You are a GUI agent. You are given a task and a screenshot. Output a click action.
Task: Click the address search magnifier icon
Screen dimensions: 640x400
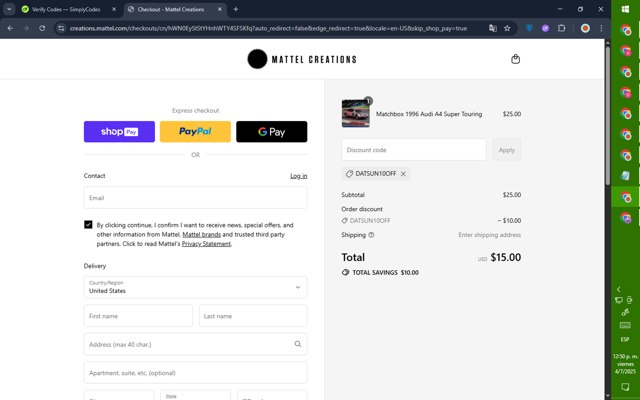point(298,344)
